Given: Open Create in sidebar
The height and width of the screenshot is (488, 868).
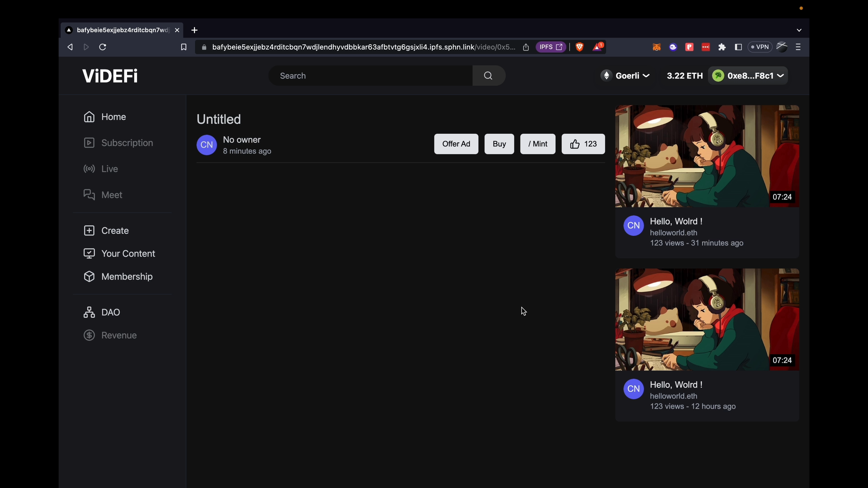Looking at the screenshot, I should (106, 230).
